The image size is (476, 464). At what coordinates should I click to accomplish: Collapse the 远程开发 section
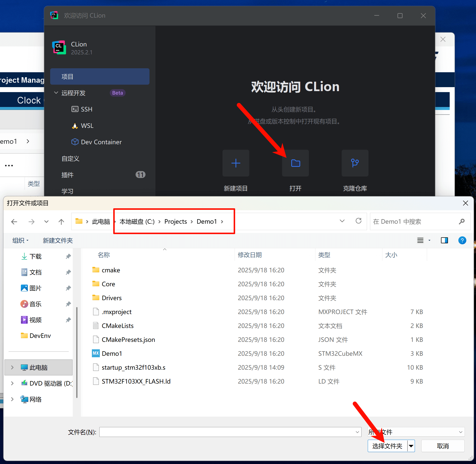coord(56,93)
